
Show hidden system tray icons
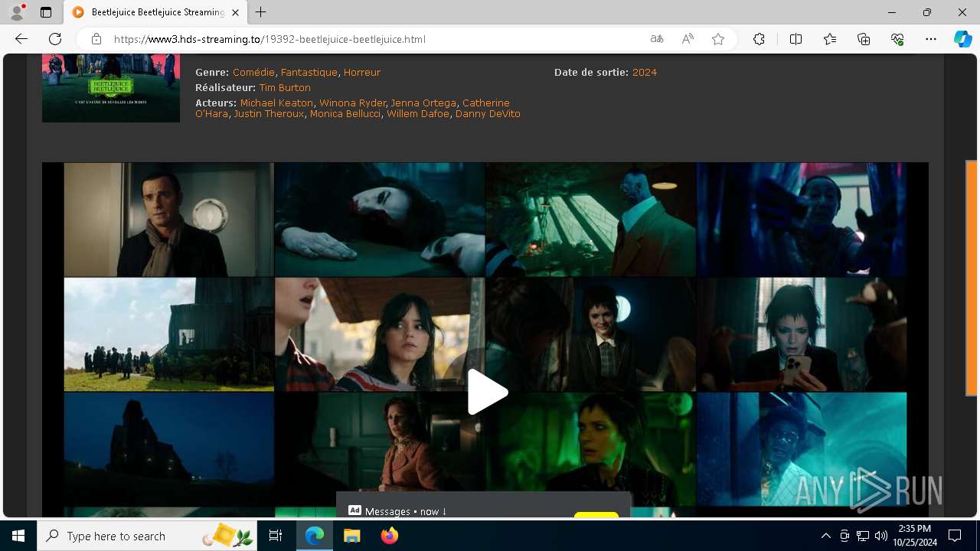click(x=825, y=536)
